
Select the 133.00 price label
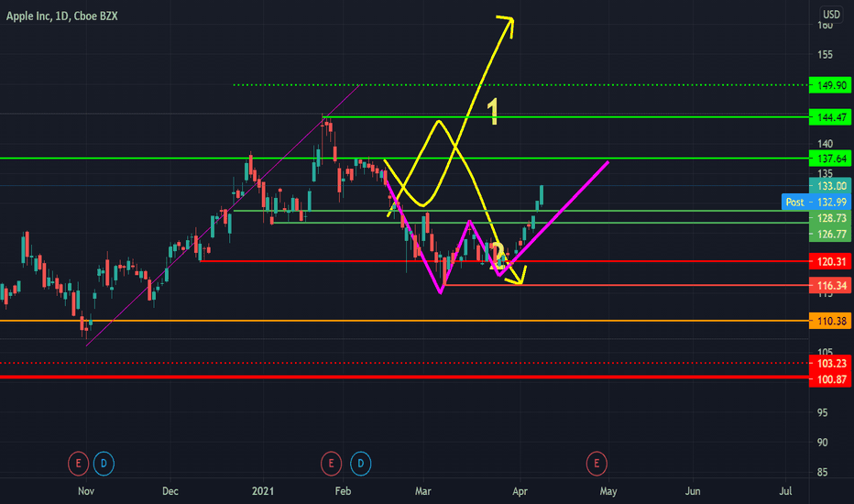coord(830,186)
